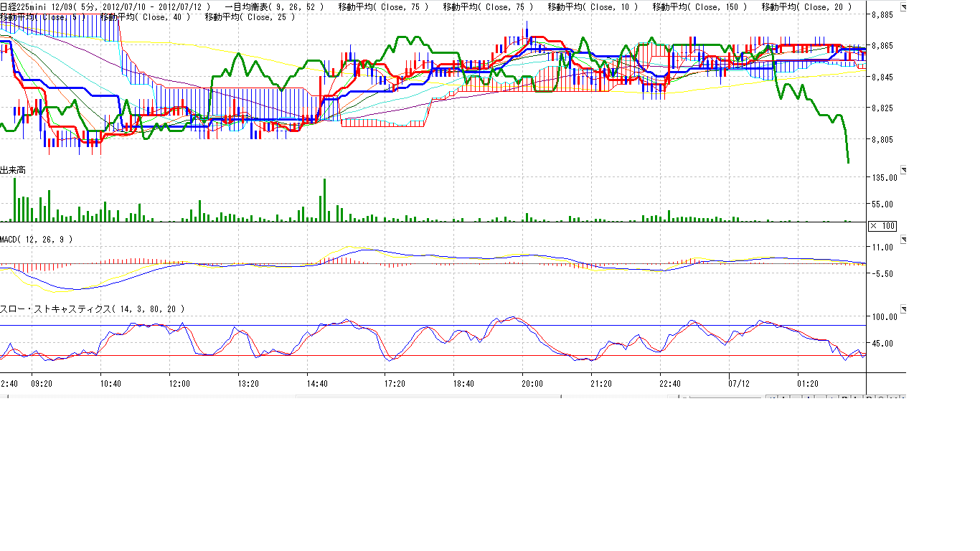Click the 移動平均(Close, 40) indicator label

(x=146, y=17)
